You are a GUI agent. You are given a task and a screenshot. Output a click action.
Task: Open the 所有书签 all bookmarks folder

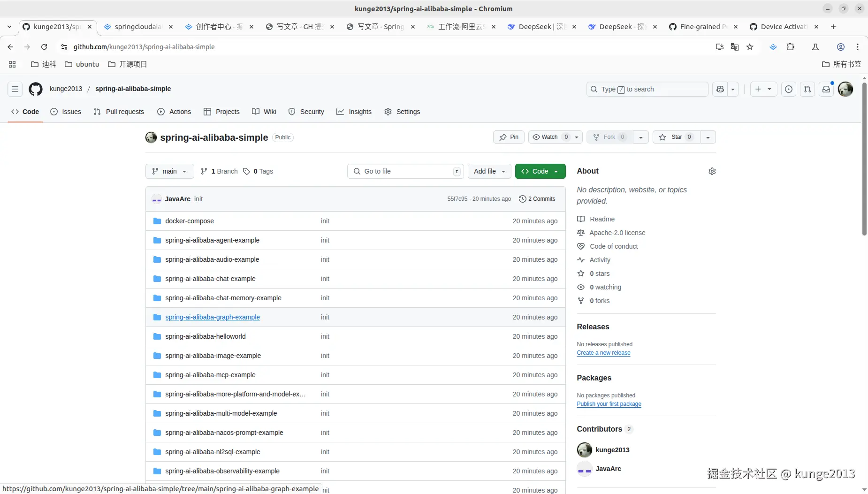coord(842,64)
